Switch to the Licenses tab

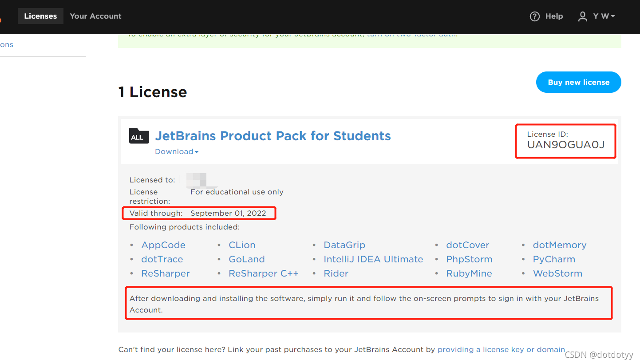pos(40,16)
